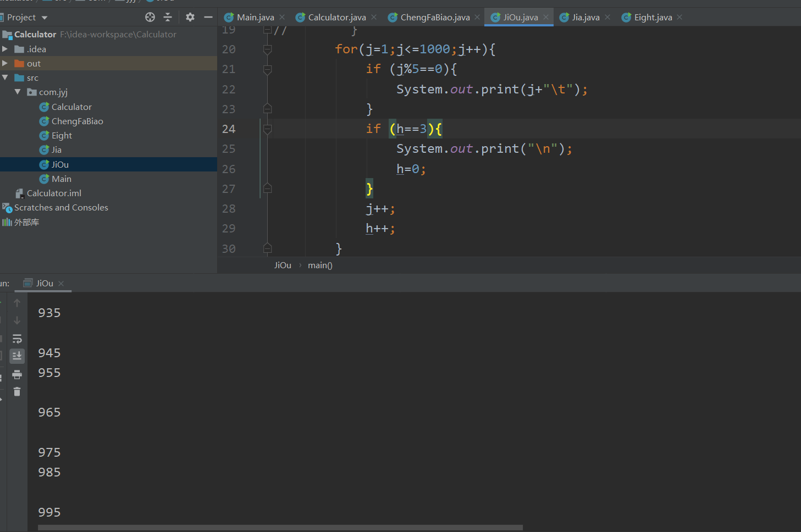Collapse the com.jyj package

18,92
